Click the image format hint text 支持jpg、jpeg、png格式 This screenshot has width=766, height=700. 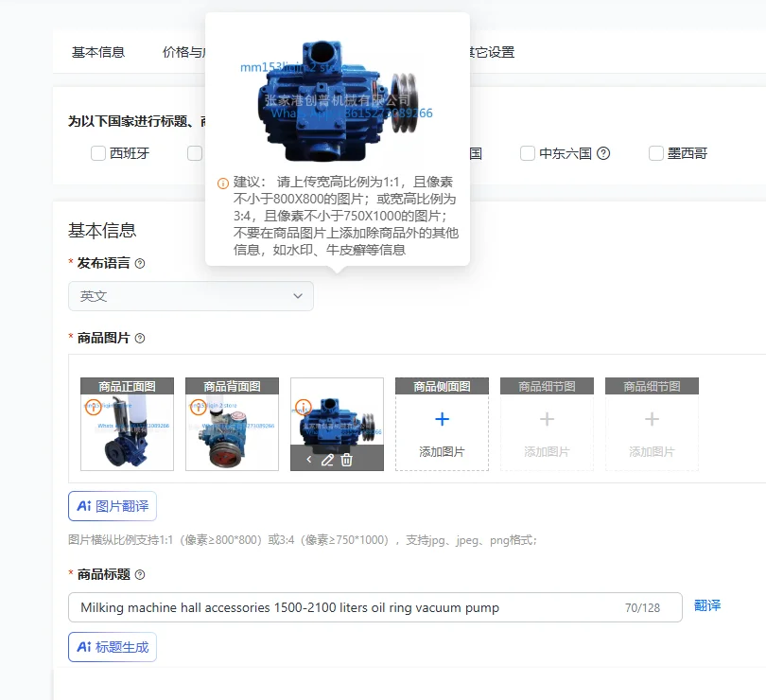pos(472,540)
